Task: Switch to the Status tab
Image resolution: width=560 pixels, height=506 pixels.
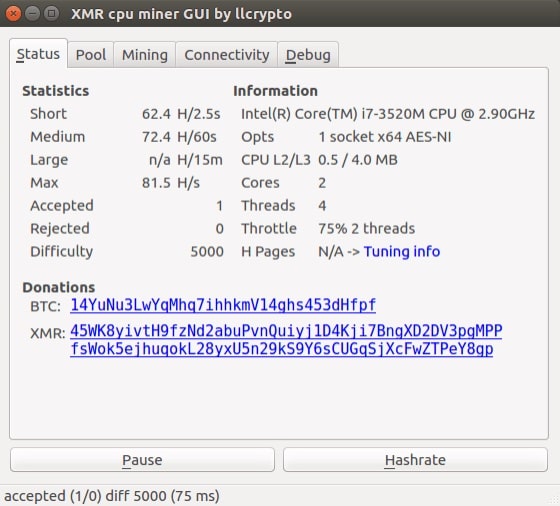Action: [x=38, y=54]
